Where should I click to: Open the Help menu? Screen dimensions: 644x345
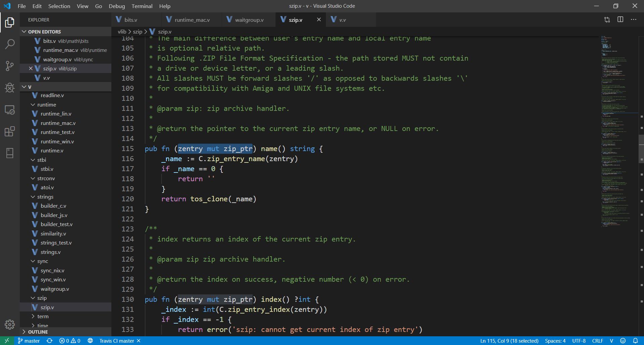pyautogui.click(x=165, y=6)
